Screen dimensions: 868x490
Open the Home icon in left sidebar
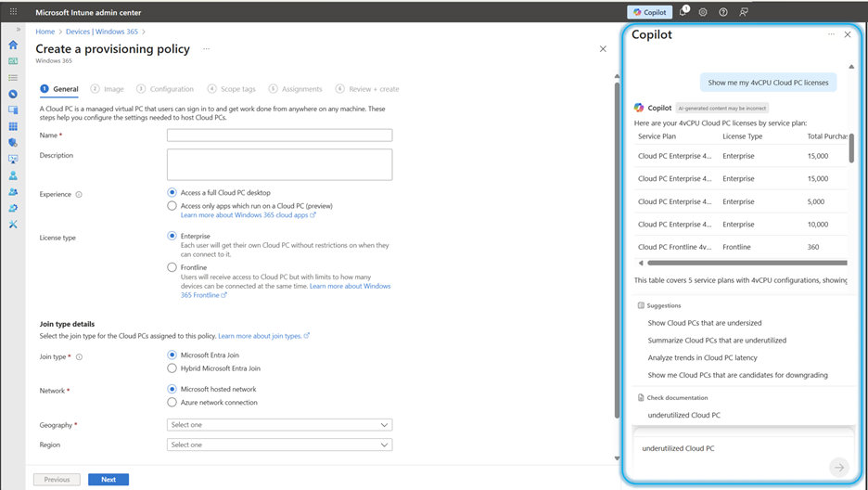[13, 45]
